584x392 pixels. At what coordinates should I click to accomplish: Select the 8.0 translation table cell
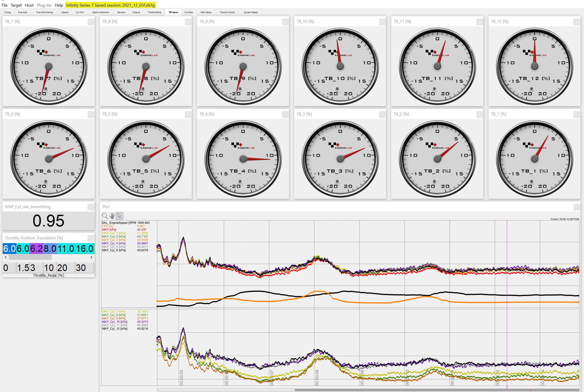pyautogui.click(x=50, y=249)
